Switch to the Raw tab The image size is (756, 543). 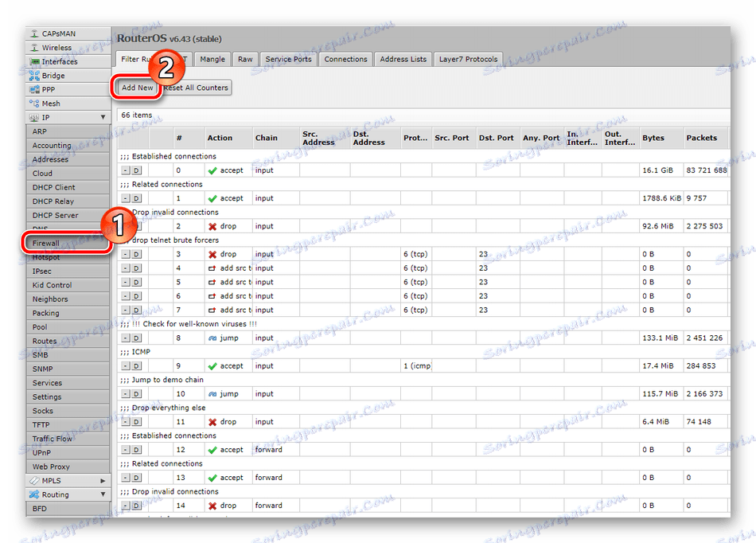pos(245,59)
